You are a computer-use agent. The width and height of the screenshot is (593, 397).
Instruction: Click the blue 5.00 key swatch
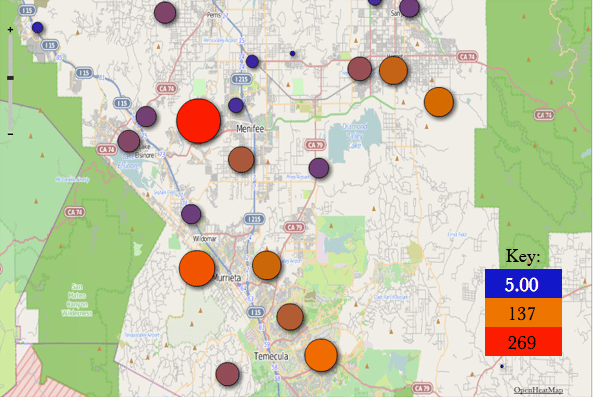[x=523, y=284]
